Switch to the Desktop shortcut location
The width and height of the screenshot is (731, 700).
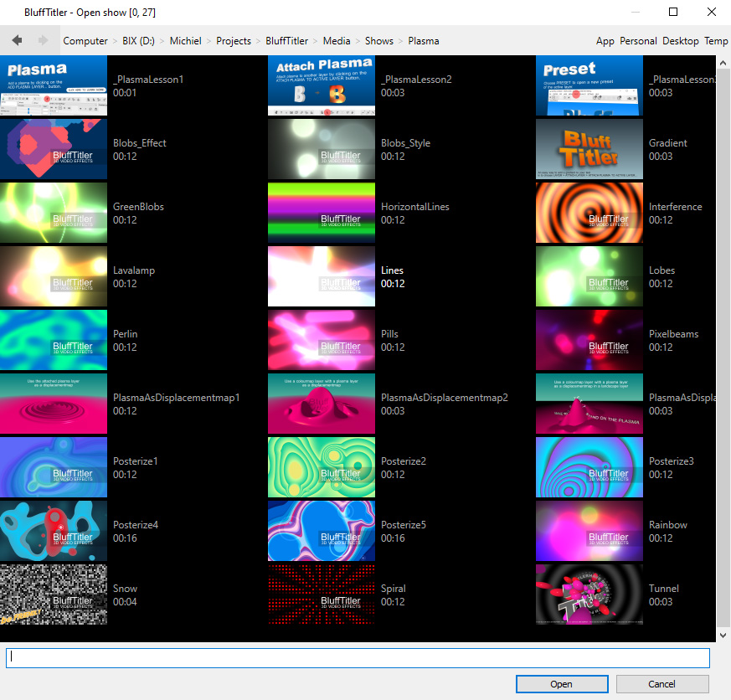pos(680,41)
